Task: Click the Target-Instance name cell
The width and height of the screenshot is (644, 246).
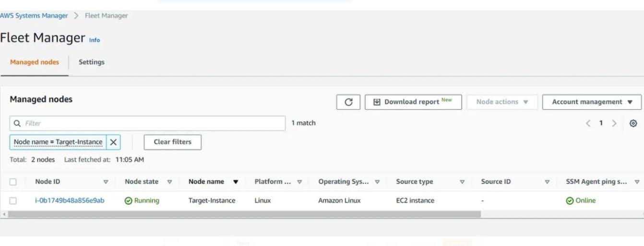Action: (x=212, y=201)
